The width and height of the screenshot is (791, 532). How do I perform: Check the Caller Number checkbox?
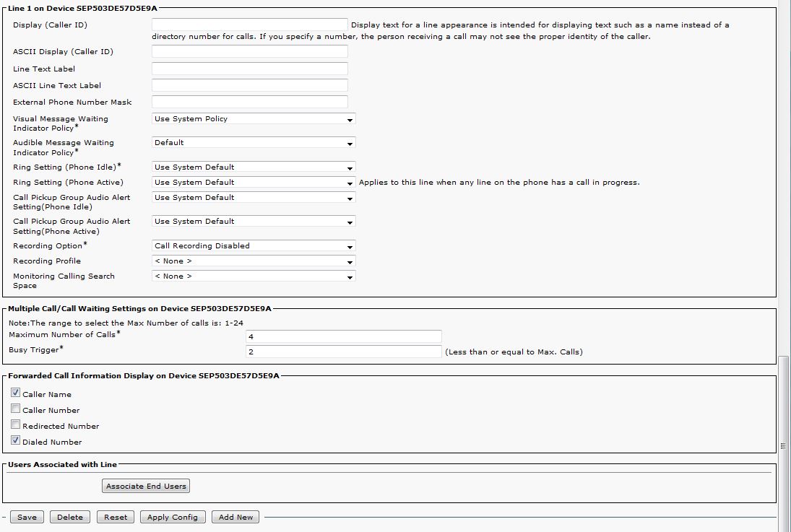[15, 409]
